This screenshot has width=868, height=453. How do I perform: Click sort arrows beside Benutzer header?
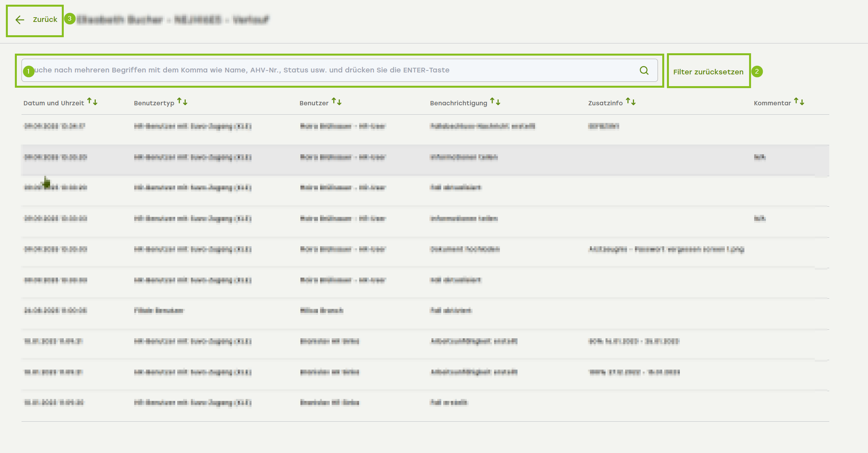pyautogui.click(x=337, y=102)
